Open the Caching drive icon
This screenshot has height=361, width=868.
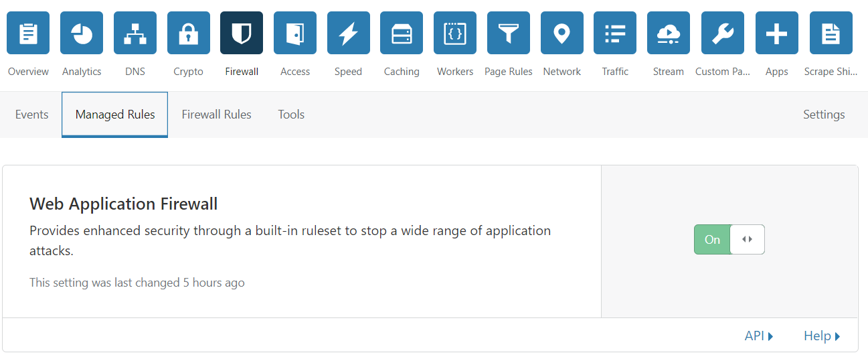[x=402, y=33]
